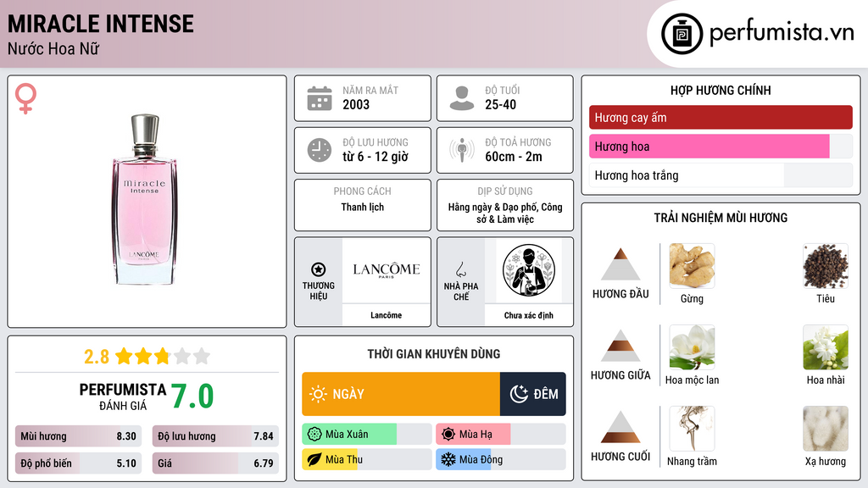
Task: Select the Xạ hương musk note image
Action: pyautogui.click(x=826, y=429)
